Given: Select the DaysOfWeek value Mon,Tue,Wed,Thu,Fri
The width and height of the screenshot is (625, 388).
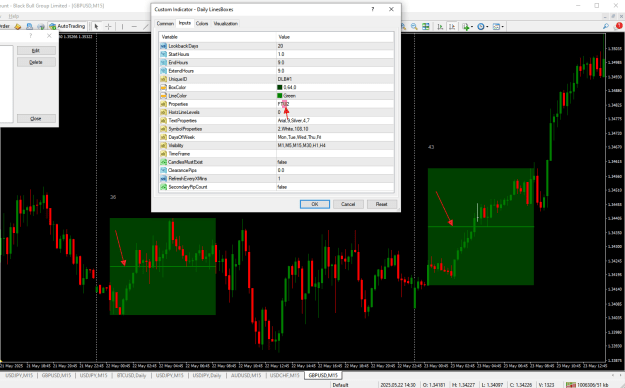Looking at the screenshot, I should 335,137.
